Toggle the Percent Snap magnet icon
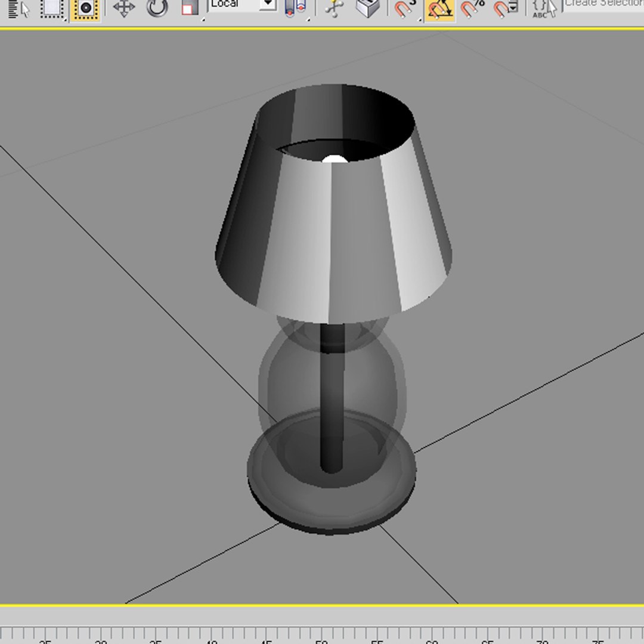Image resolution: width=644 pixels, height=644 pixels. 472,8
